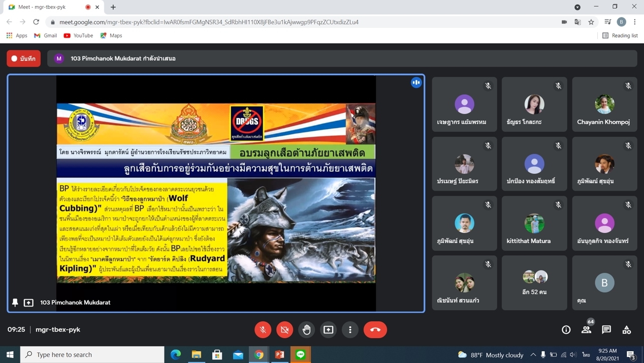644x363 pixels.
Task: Click the red recording indicator button
Action: [x=24, y=58]
